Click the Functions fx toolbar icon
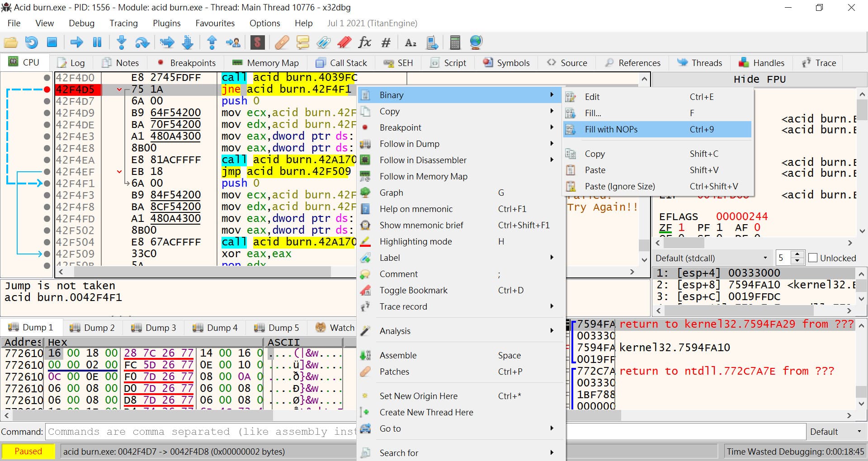The height and width of the screenshot is (461, 868). 364,42
